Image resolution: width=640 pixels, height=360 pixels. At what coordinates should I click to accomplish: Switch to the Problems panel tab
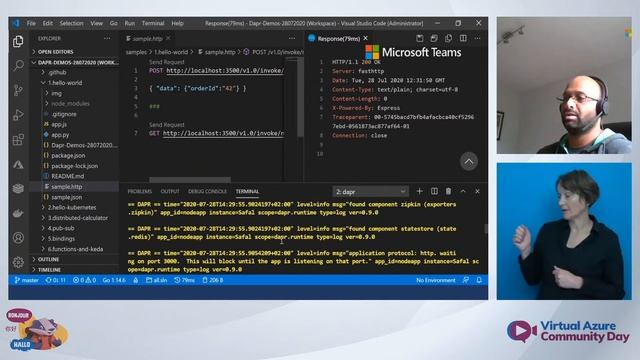pos(140,191)
